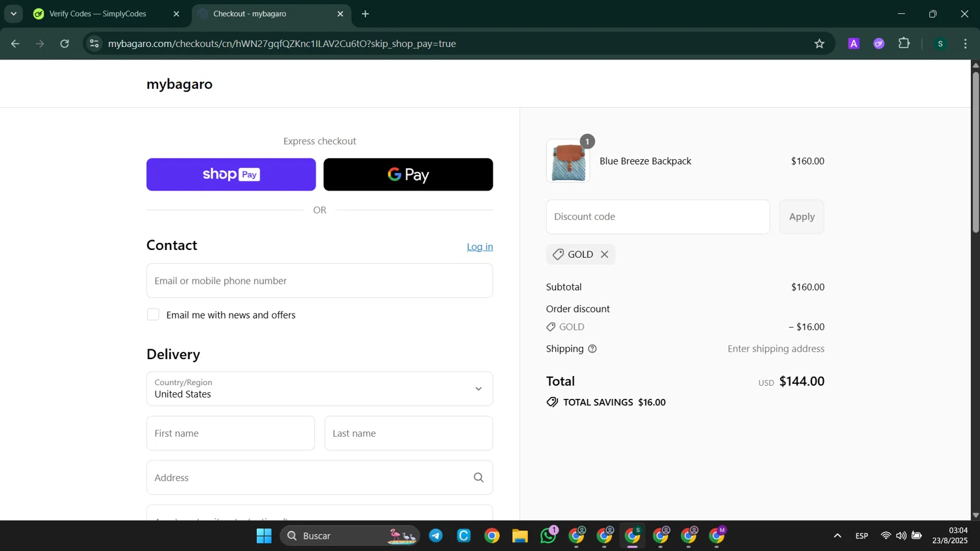
Task: Click the browser forward arrow
Action: [40, 44]
